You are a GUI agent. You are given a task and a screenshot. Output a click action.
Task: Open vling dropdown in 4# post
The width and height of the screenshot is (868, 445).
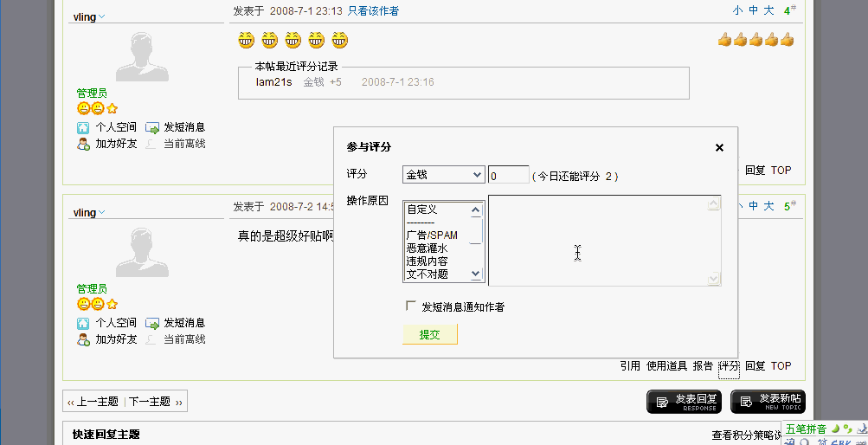point(101,17)
